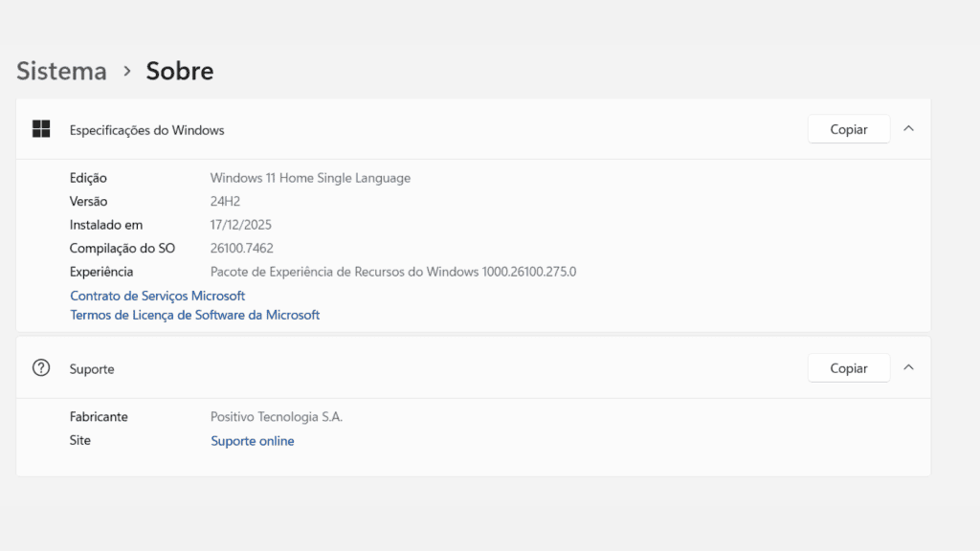Click the breadcrumb arrow after Sistema

(x=126, y=71)
